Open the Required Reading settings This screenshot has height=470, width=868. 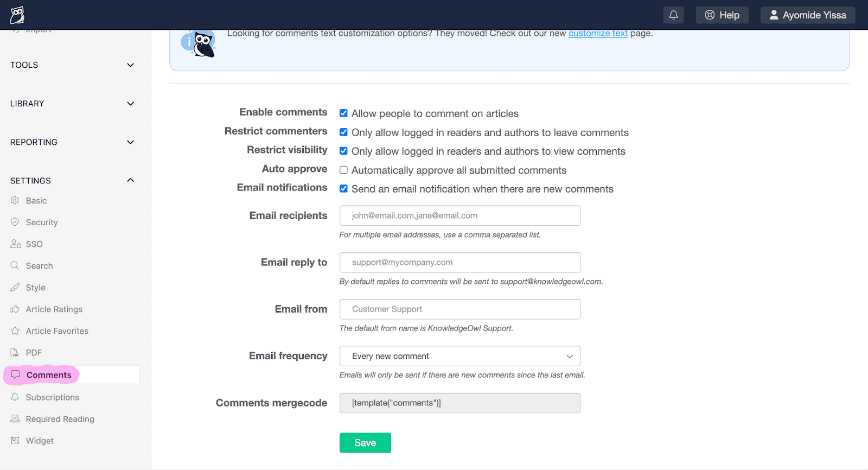click(x=60, y=418)
